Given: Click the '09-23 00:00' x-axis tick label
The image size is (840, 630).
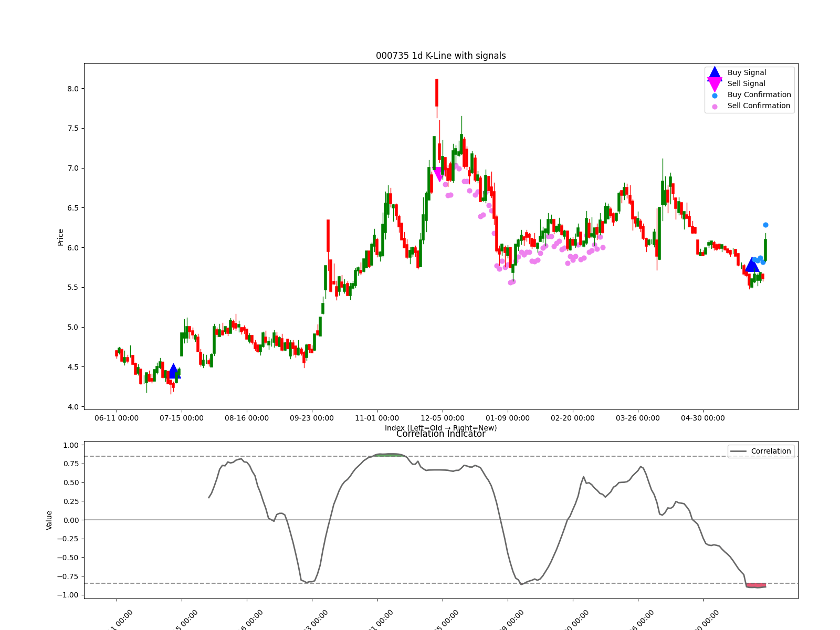Looking at the screenshot, I should point(312,418).
